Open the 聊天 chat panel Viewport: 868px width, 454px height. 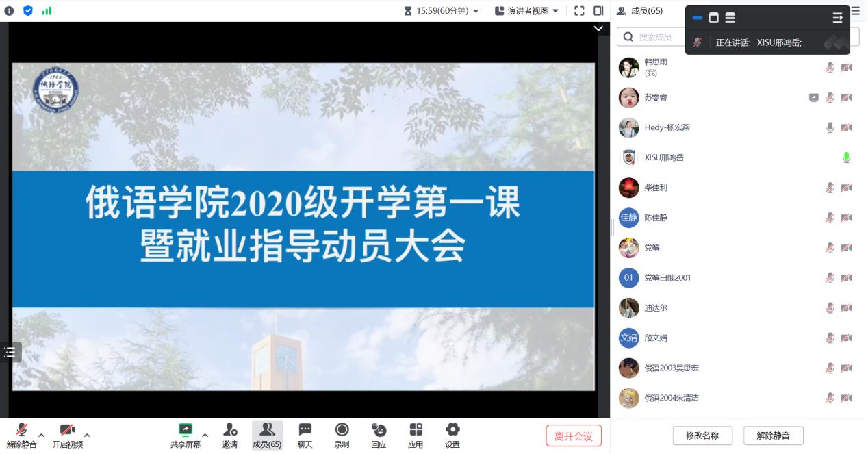tap(305, 430)
